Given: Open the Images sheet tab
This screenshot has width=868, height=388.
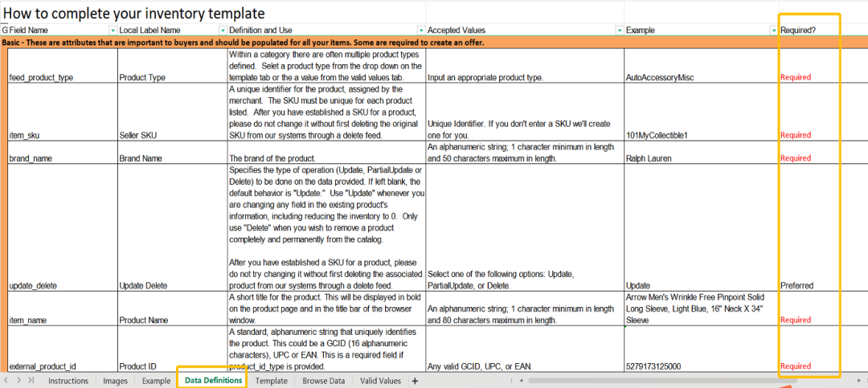Looking at the screenshot, I should coord(115,381).
